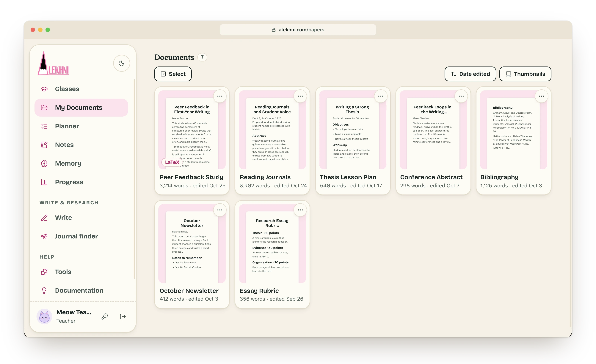The image size is (596, 364).
Task: Open the Peer Feedback Study thumbnail
Action: pyautogui.click(x=192, y=130)
